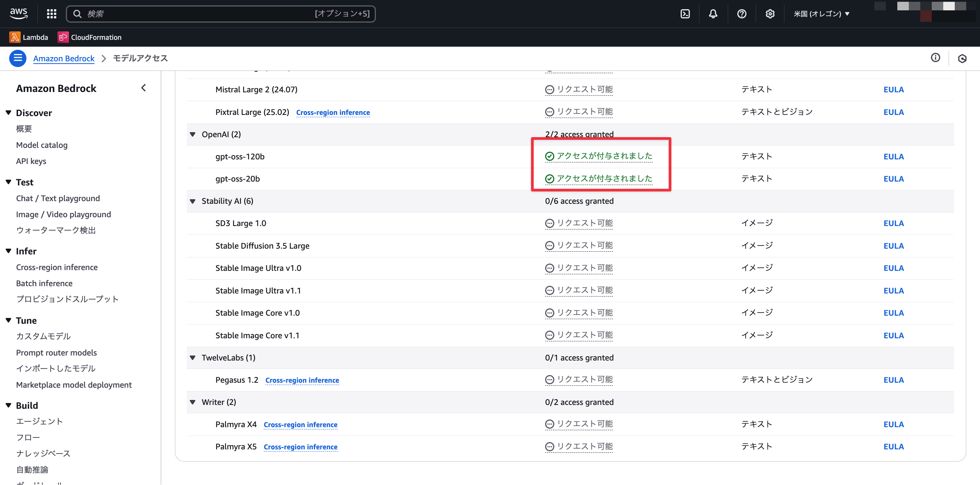This screenshot has height=485, width=980.
Task: Click the gpt-oss-20b access granted status
Action: 599,179
